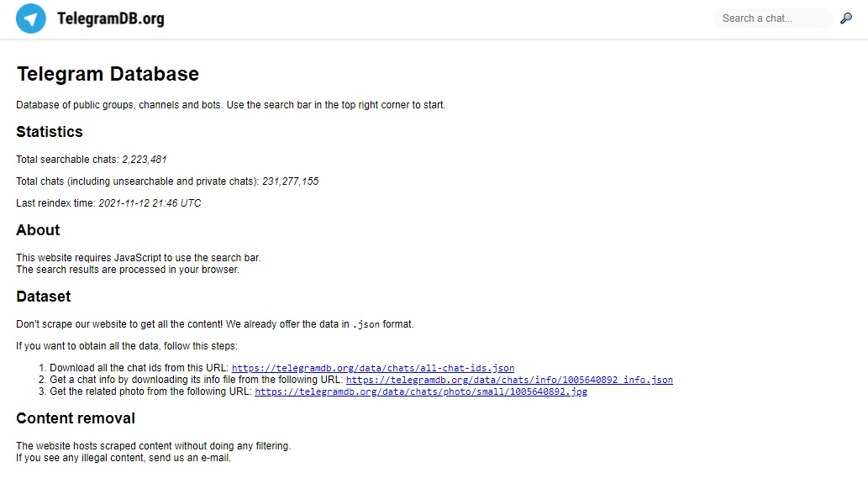Click the database description paragraph

pyautogui.click(x=231, y=104)
